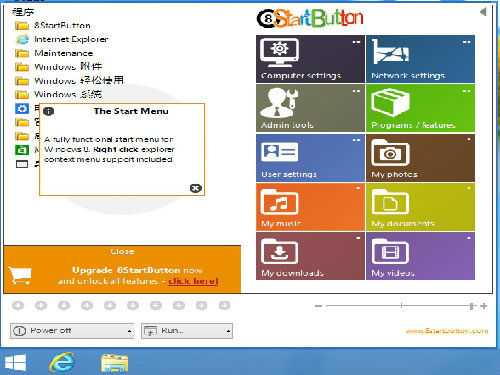Open the My music tile
The height and width of the screenshot is (375, 500).
pos(310,207)
